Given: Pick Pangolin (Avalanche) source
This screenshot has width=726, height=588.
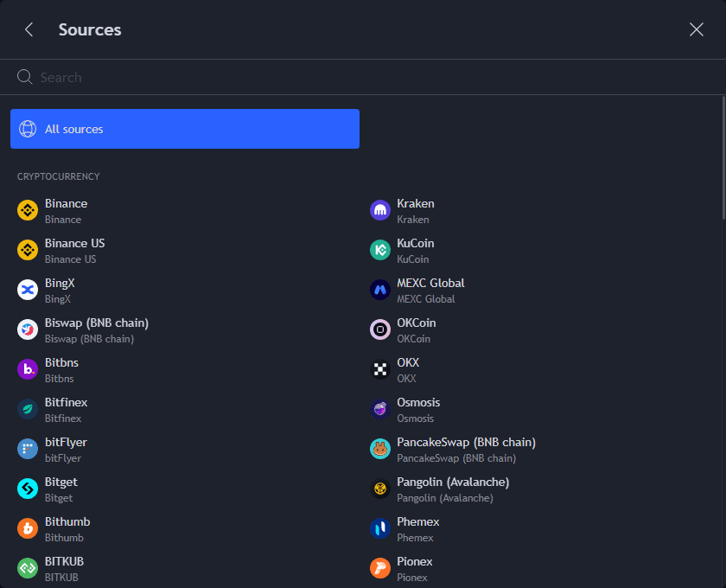Looking at the screenshot, I should coord(452,489).
